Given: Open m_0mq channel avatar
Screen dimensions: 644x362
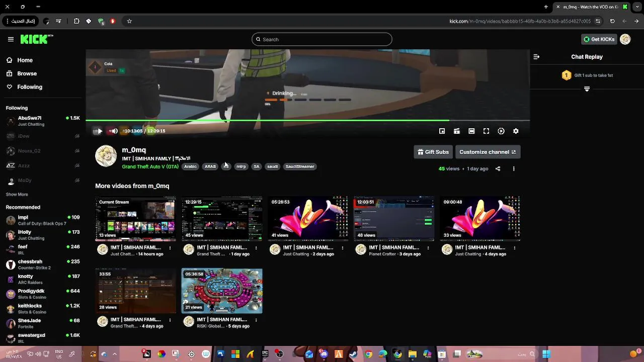Looking at the screenshot, I should click(106, 156).
